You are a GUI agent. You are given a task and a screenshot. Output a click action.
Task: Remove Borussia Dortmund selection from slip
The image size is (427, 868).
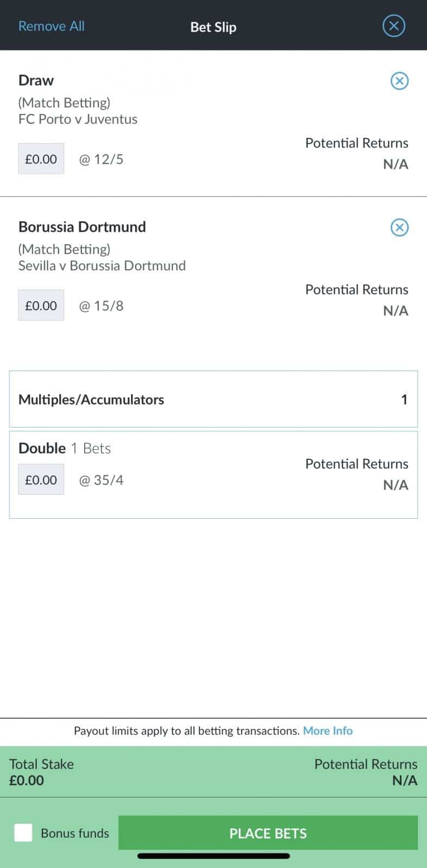(399, 227)
